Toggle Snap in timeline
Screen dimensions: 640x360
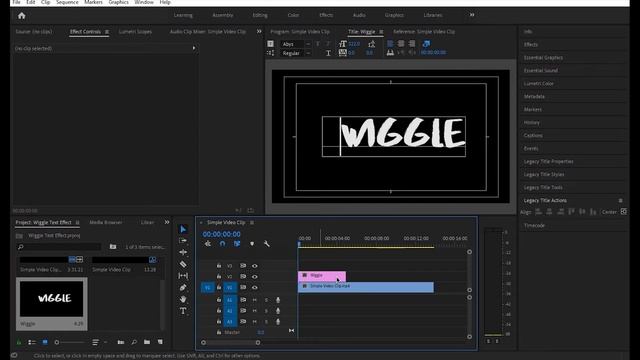point(222,244)
